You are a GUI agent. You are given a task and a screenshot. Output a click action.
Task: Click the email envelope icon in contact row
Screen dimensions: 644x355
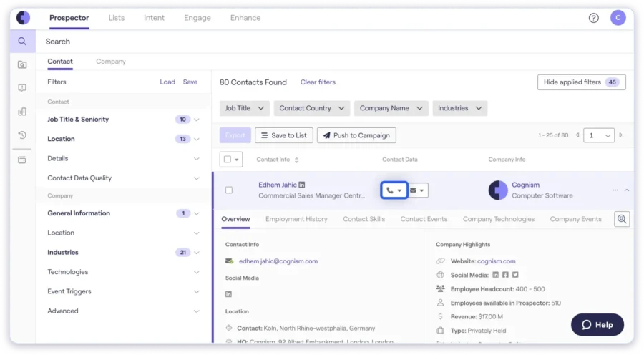click(x=414, y=190)
